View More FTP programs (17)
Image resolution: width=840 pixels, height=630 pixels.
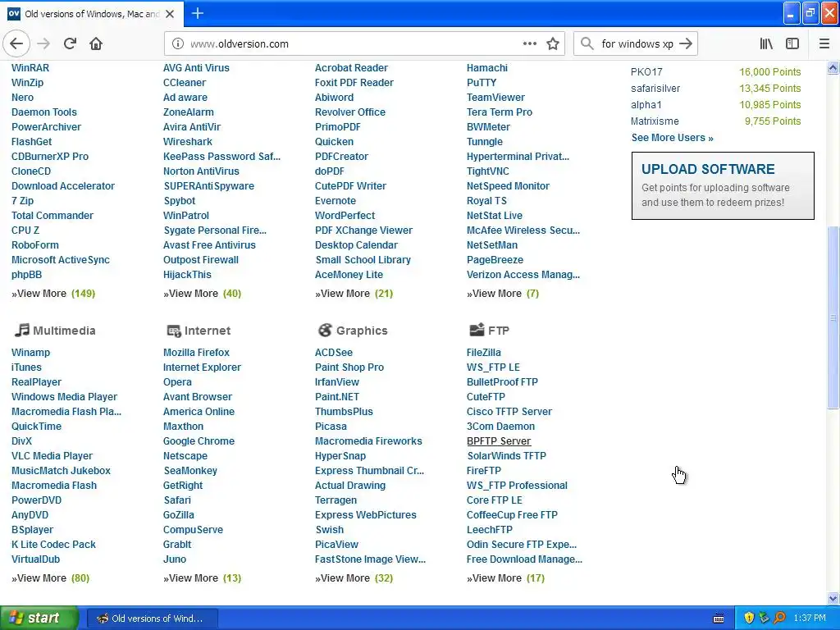505,578
